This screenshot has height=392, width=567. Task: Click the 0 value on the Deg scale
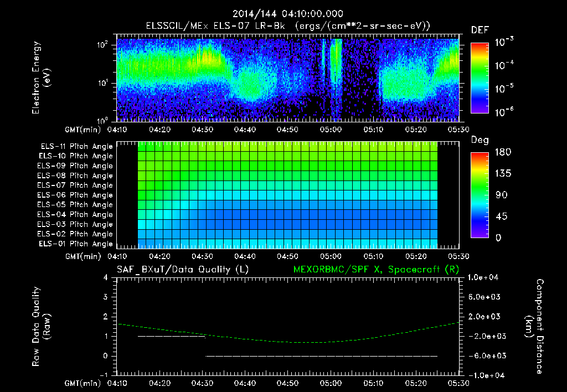point(498,238)
